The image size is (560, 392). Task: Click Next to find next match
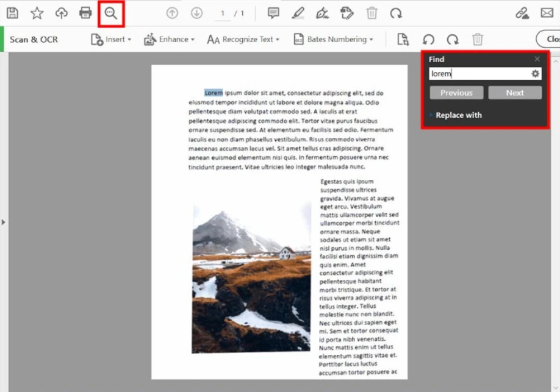click(515, 93)
